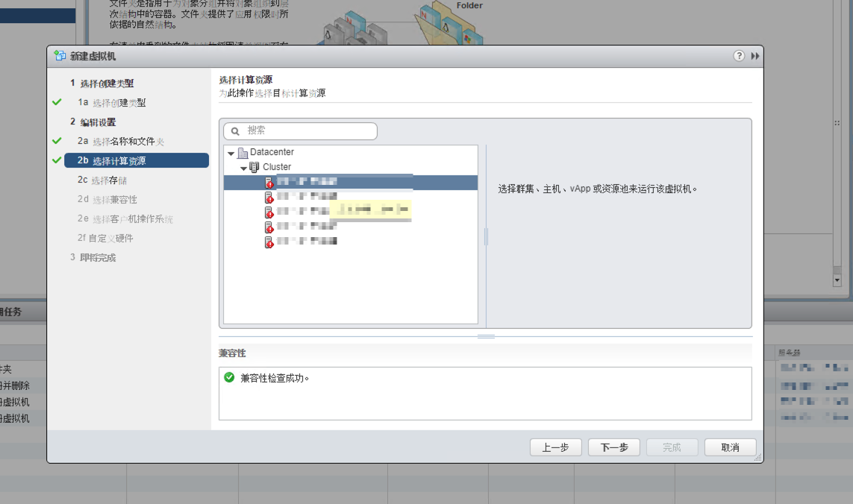
Task: Click the horizontal splitter above 兼容性
Action: coord(486,336)
